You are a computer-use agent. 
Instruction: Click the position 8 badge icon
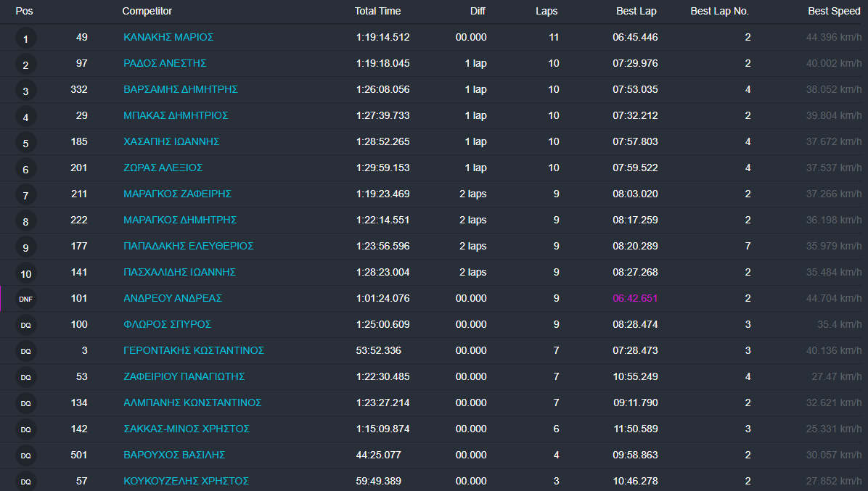click(25, 221)
